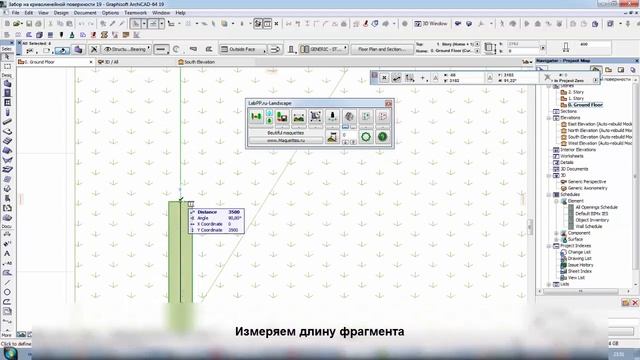This screenshot has width=640, height=360.
Task: Click the 3D Window toolbar button
Action: coord(431,24)
